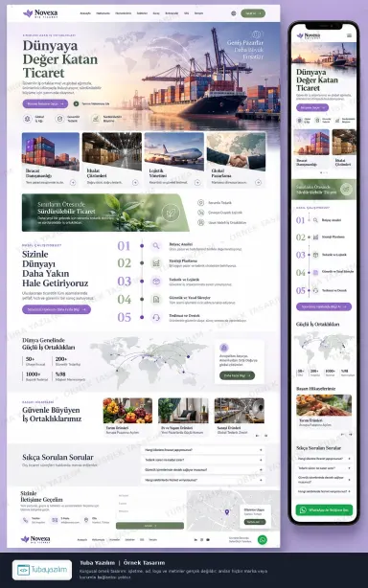Click the chart icon for step 02 on desktop
This screenshot has height=588, width=368.
click(156, 263)
